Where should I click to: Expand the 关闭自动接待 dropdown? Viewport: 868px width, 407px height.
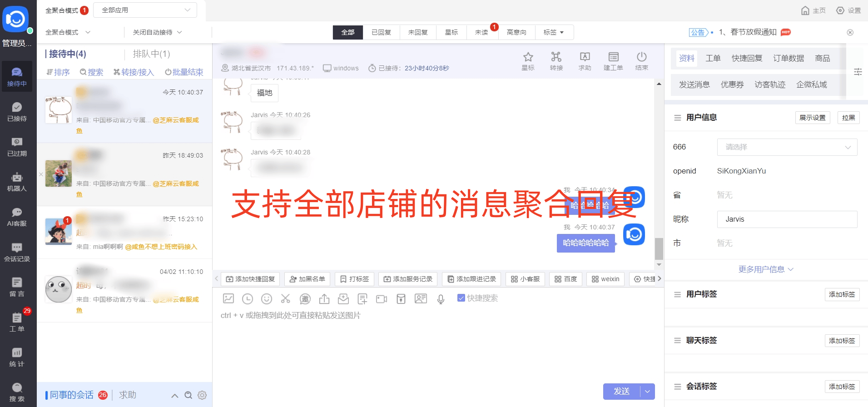pyautogui.click(x=157, y=32)
